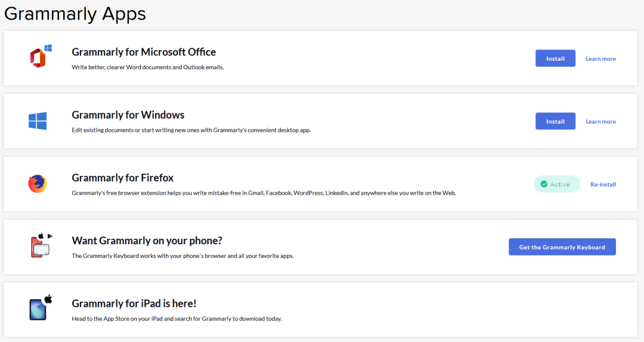Select the Grammarly for Windows heading
644x342 pixels.
click(128, 115)
